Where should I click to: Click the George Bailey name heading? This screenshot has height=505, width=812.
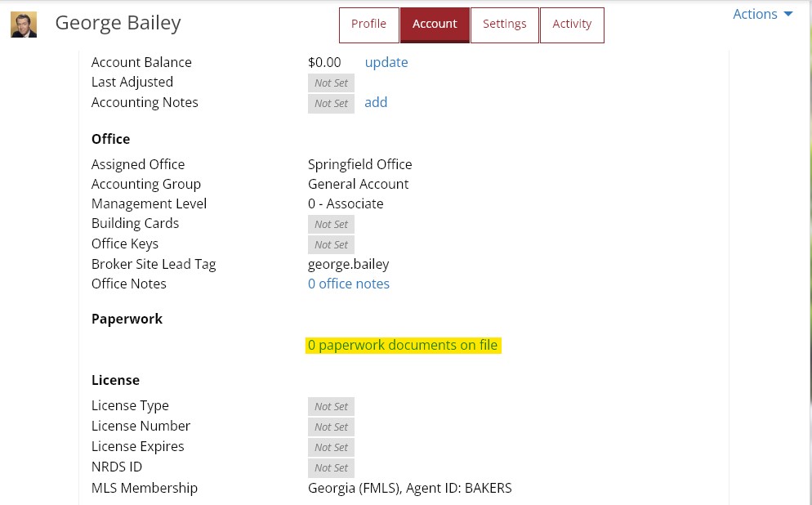[118, 23]
